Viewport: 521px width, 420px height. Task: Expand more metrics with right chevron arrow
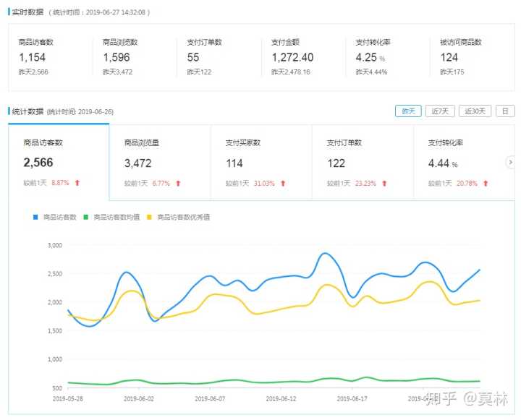[510, 163]
